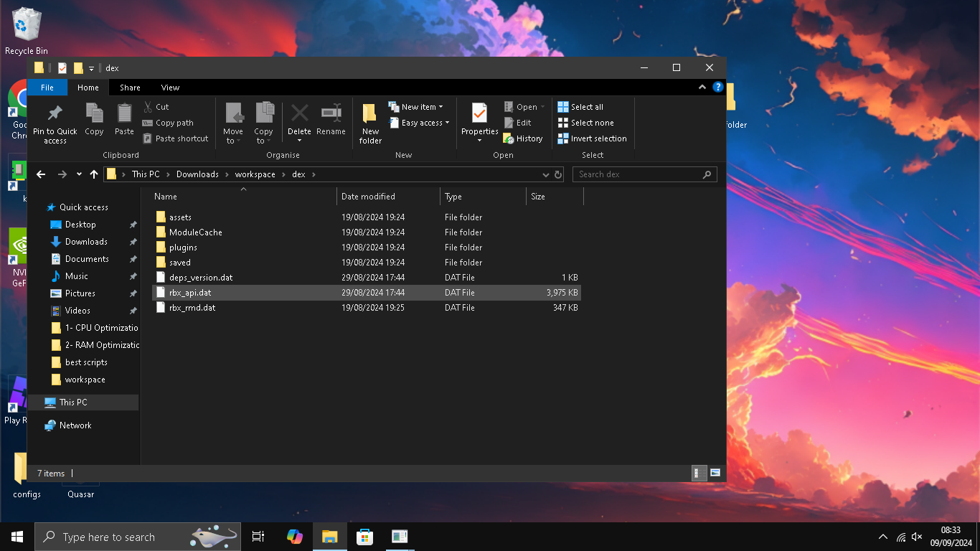
Task: Open the Help question mark icon
Action: coord(717,88)
